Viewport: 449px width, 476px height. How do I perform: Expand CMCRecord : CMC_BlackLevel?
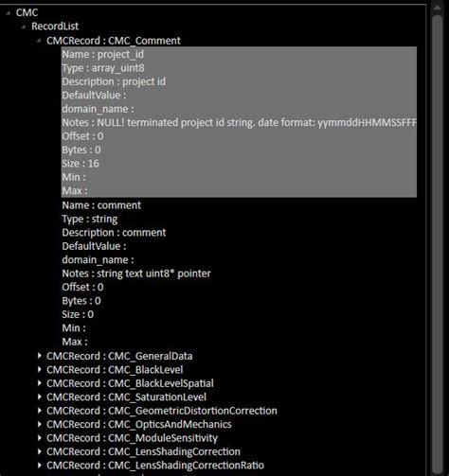tap(39, 370)
